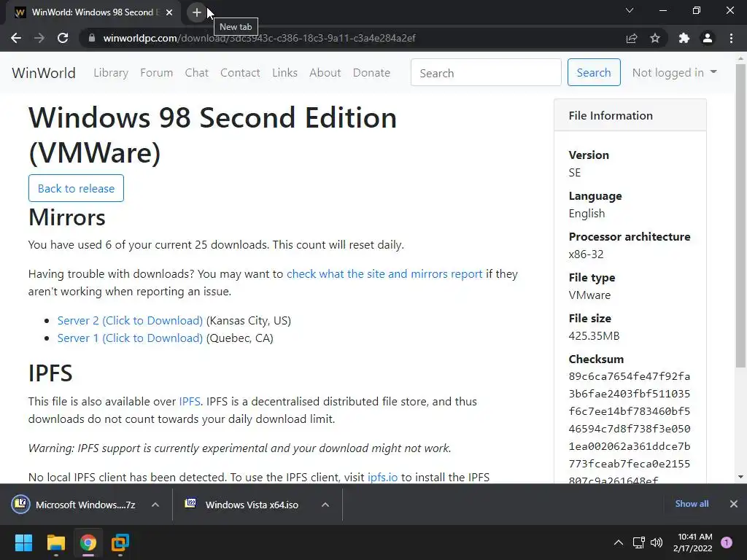Screen dimensions: 747x560
Task: Click the WinWorld tab favicon
Action: click(x=20, y=13)
